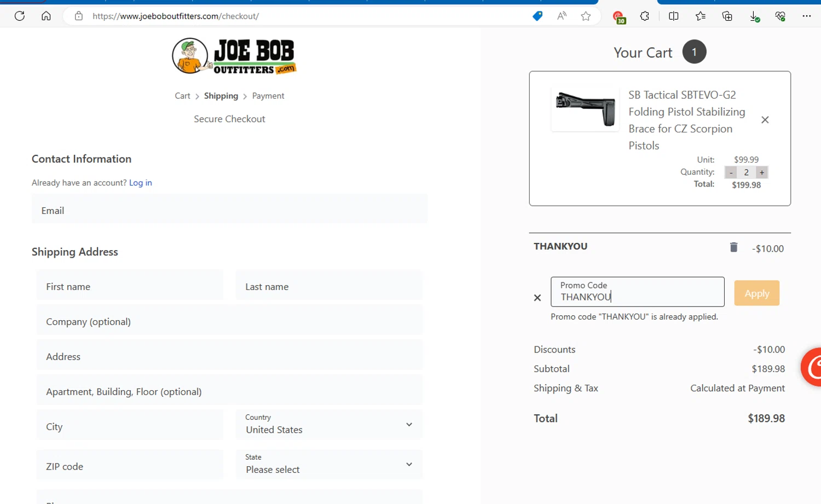Viewport: 821px width, 504px height.
Task: Focus the City field
Action: (x=130, y=425)
